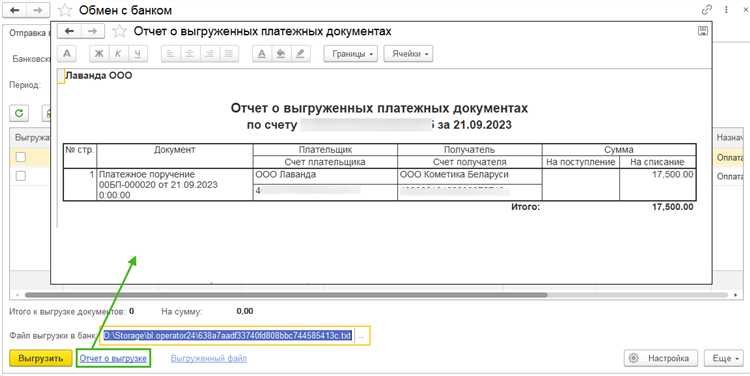Open Еще dropdown menu
Screen dimensions: 750x376
[x=724, y=358]
